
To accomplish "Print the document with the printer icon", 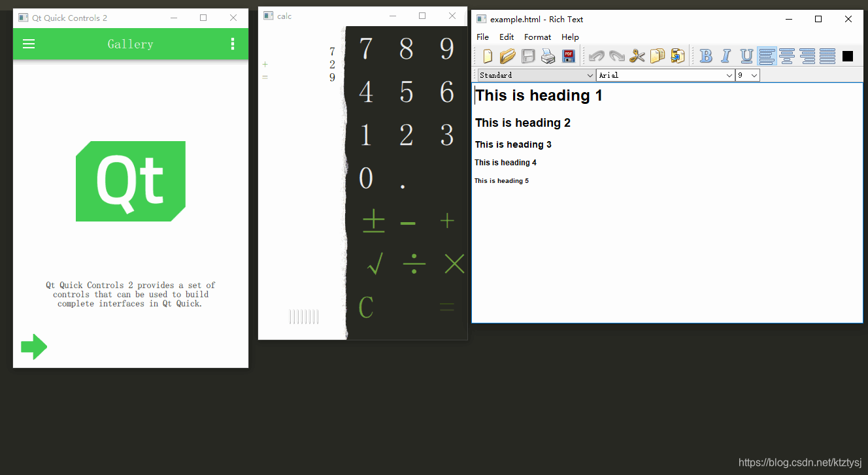I will 548,56.
